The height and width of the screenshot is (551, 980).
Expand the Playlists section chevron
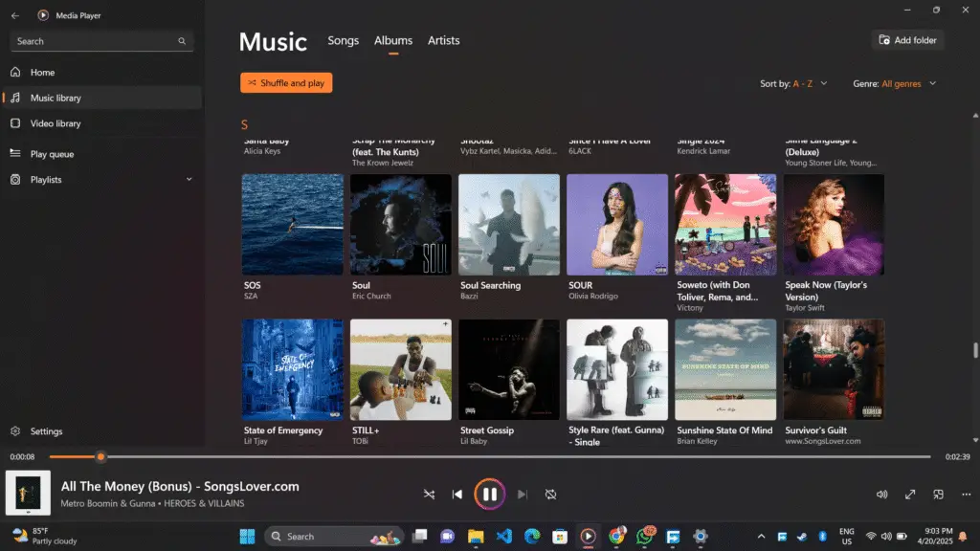point(189,179)
